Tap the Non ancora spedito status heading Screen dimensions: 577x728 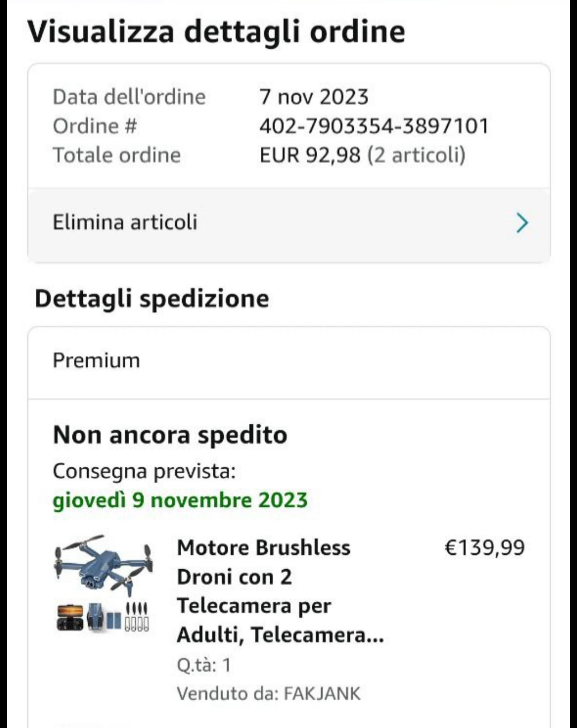[170, 434]
